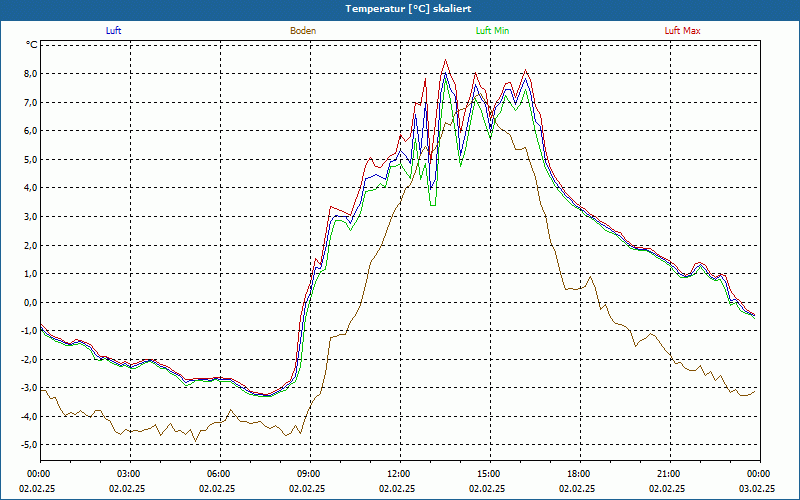Click the -1,0 value on temperature axis
The height and width of the screenshot is (500, 800).
[29, 331]
